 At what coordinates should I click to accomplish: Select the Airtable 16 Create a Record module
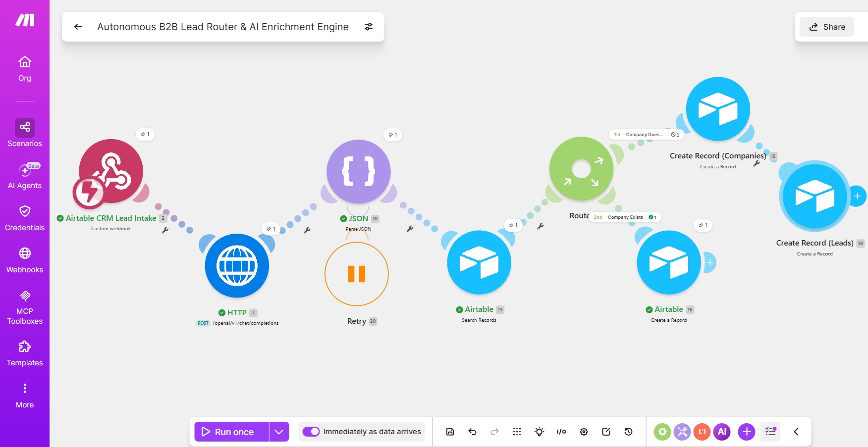(669, 262)
